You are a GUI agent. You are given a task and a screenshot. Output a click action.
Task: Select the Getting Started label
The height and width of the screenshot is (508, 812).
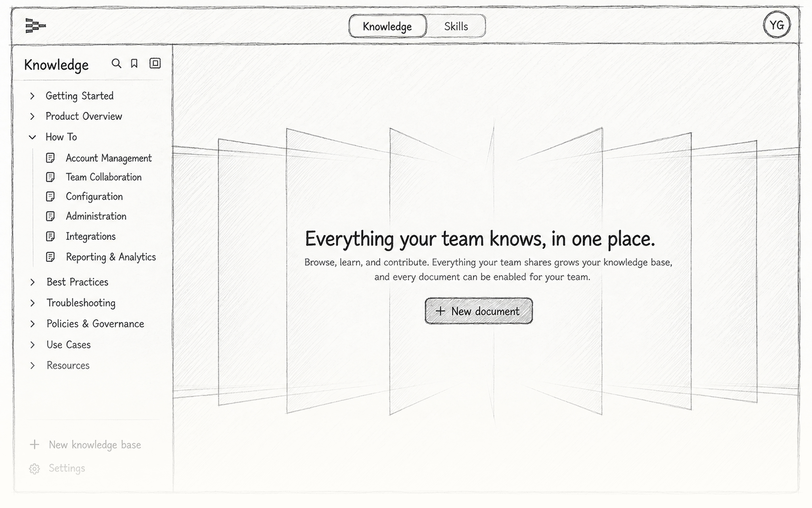[x=80, y=96]
